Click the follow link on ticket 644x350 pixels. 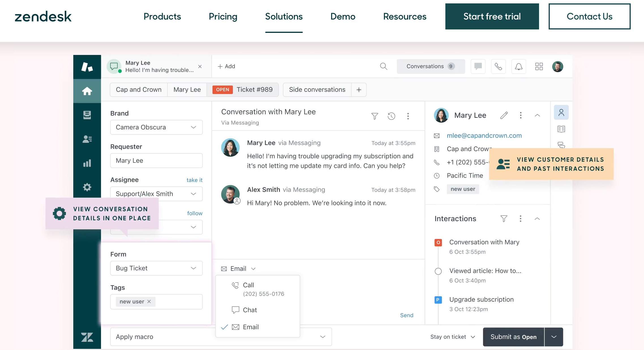(x=195, y=213)
